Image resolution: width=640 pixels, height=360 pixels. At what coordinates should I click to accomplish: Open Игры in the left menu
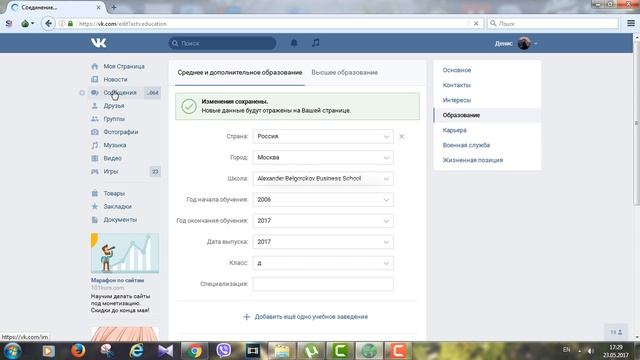pos(111,171)
